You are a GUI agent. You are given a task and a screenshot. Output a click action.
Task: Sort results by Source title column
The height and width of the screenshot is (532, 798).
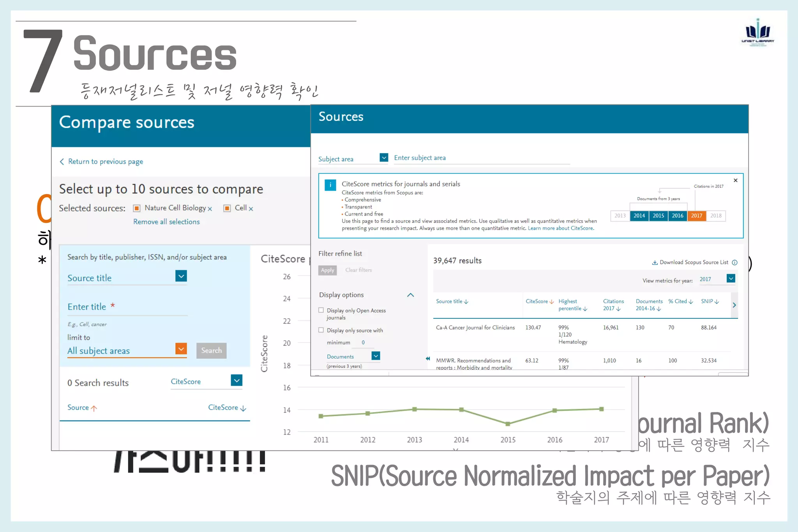(452, 301)
